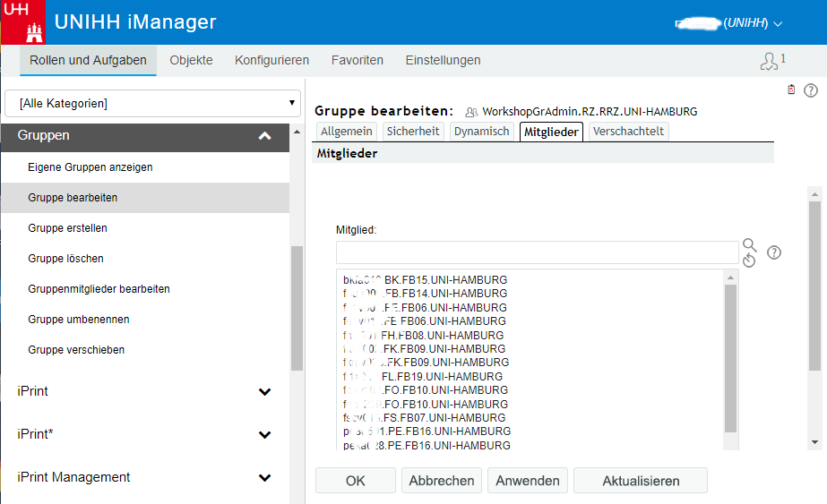Click right panel scroll-up arrow
Screen dimensions: 827x504
(814, 194)
